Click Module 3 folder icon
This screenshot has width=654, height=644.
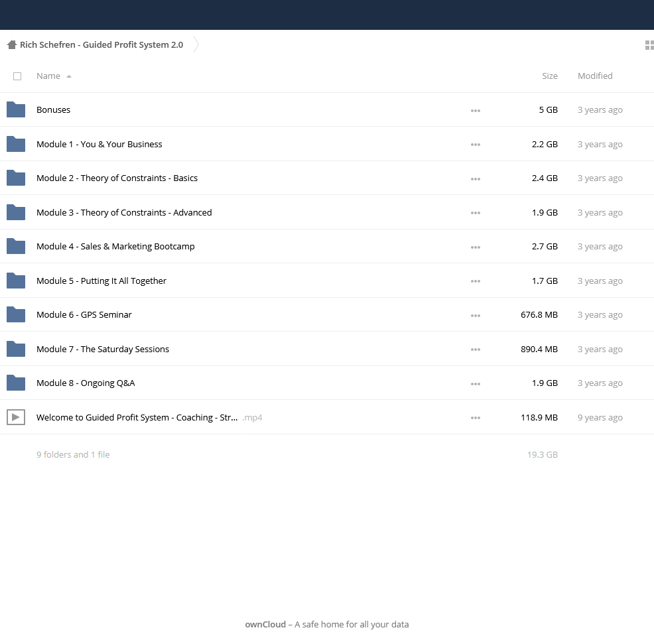(16, 212)
